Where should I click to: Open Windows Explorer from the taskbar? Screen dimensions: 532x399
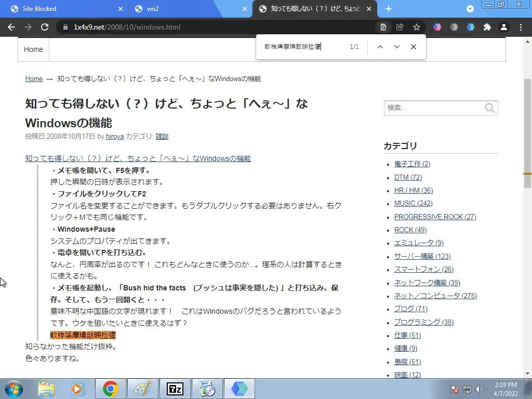(x=46, y=389)
